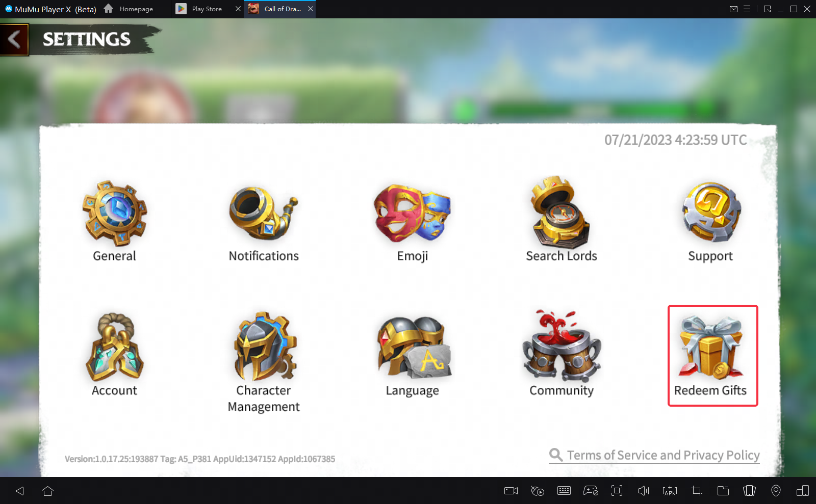Screen dimensions: 816x504
Task: Click the Redeem Gifts label
Action: pos(710,390)
